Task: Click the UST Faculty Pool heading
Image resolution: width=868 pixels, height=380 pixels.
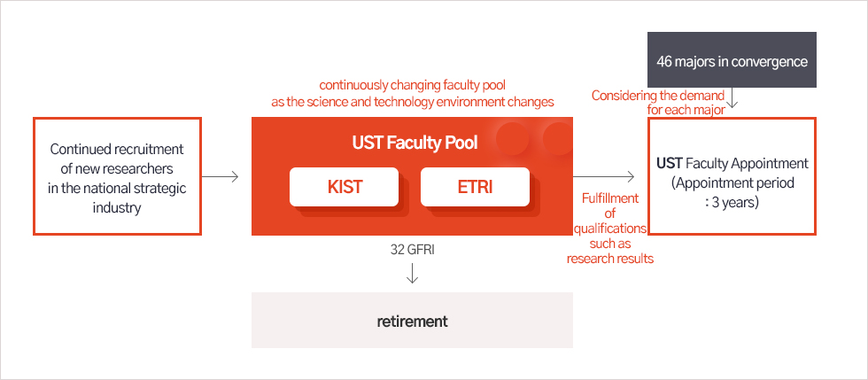Action: click(x=415, y=143)
